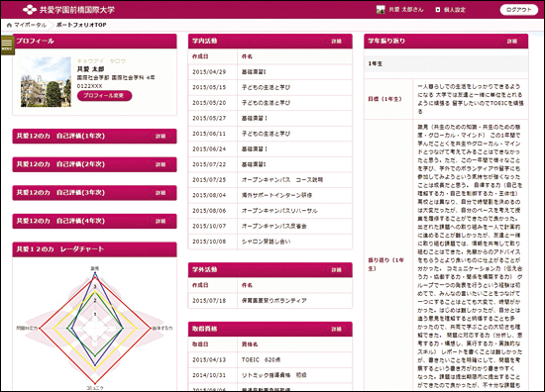Open 詳細 for 自己評価(4年次)
545x392 pixels.
coord(161,221)
